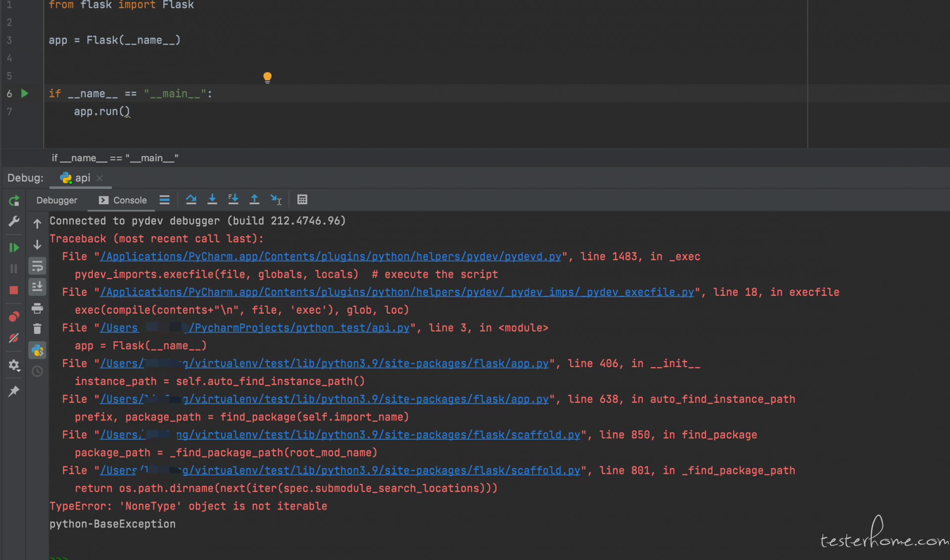The image size is (950, 560).
Task: Click the return os.path.dirname traceback line
Action: (x=286, y=488)
